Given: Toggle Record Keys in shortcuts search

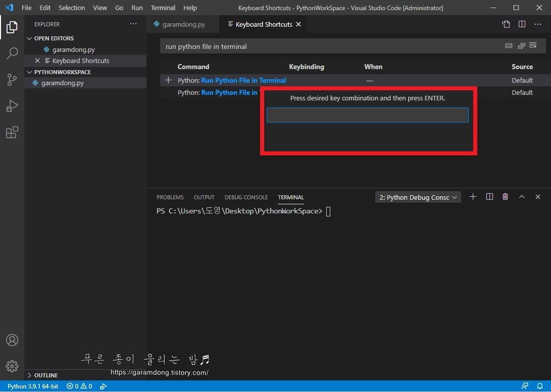Looking at the screenshot, I should pos(509,45).
